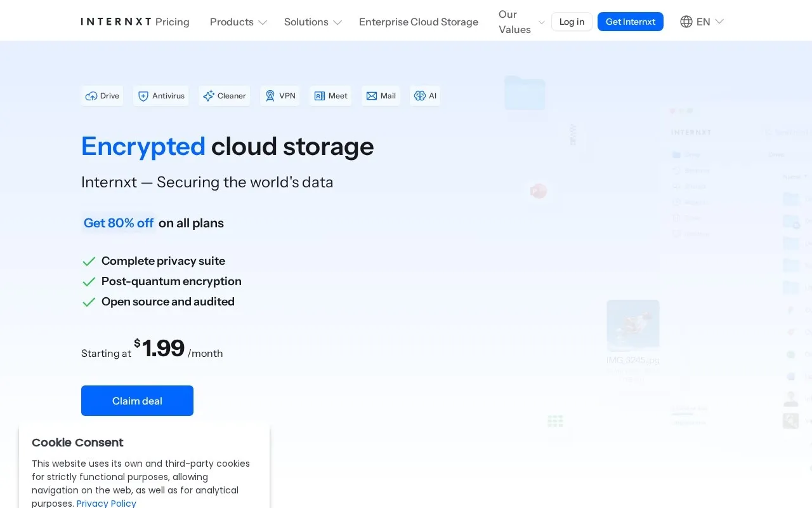Select the Meet product label

(x=338, y=96)
